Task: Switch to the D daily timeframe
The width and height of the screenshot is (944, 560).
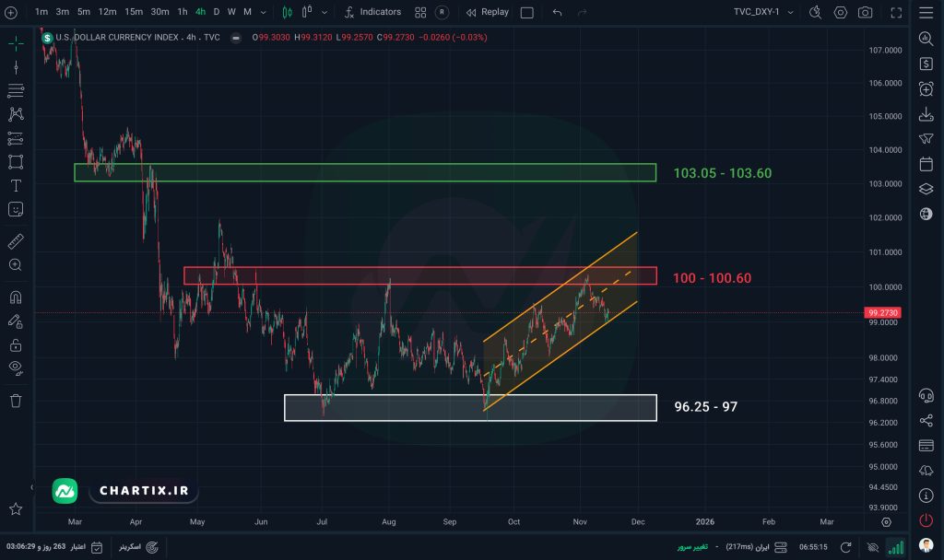Action: pos(216,12)
